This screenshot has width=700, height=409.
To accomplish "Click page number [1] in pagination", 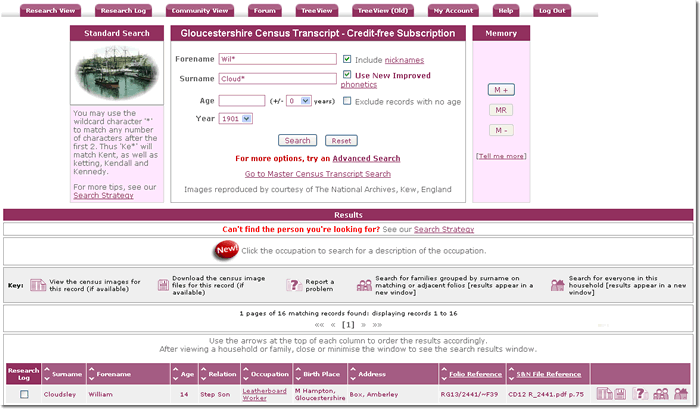I will coord(348,325).
